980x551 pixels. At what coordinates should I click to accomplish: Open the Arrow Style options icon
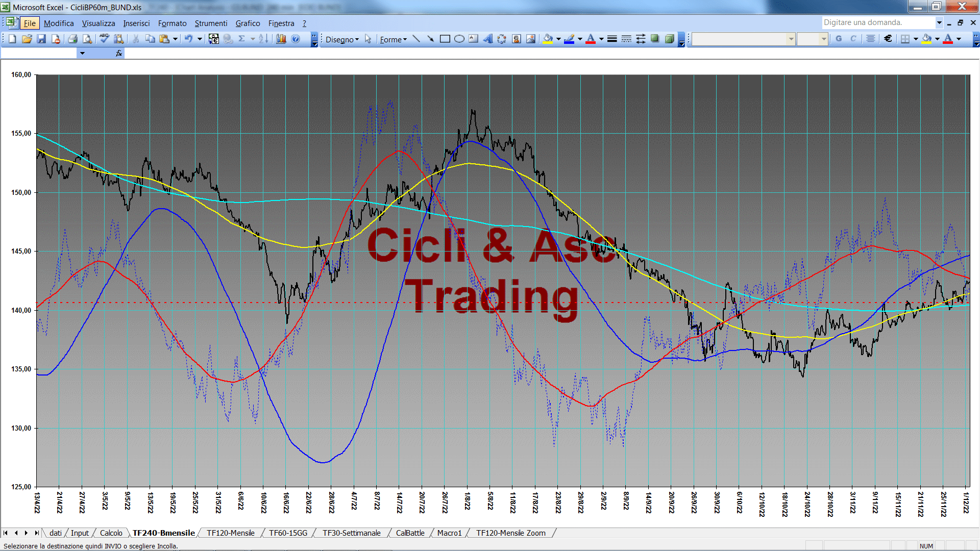(641, 39)
